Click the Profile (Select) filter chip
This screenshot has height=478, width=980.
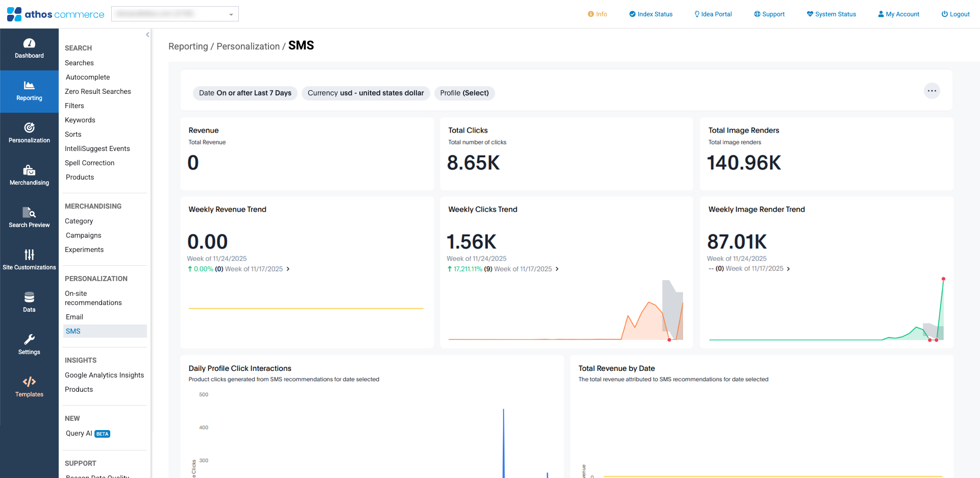click(464, 93)
